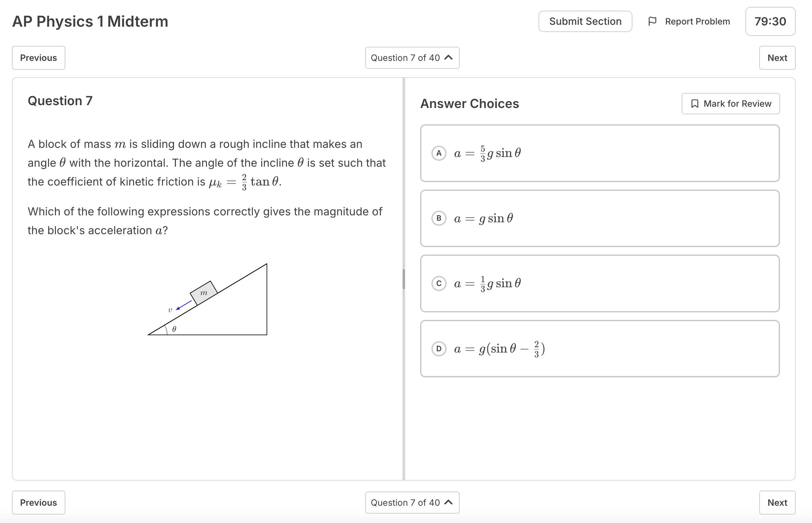Screen dimensions: 812x523
Task: Go to the next question
Action: pos(777,58)
